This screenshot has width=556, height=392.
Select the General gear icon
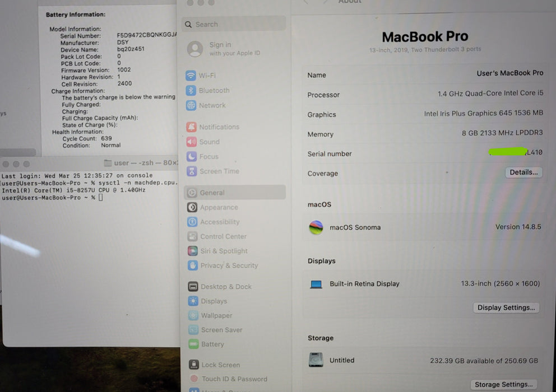tap(192, 193)
